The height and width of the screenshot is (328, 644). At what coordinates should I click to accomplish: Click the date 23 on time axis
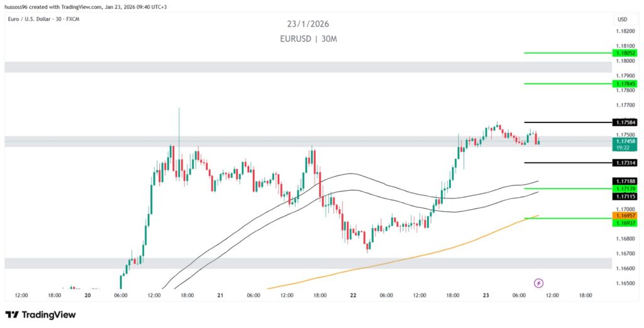[x=486, y=295]
